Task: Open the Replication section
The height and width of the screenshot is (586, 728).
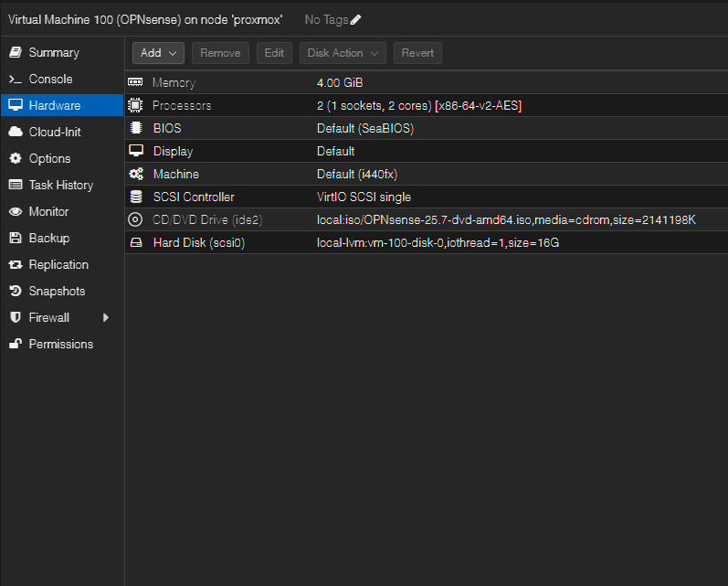Action: (x=58, y=264)
